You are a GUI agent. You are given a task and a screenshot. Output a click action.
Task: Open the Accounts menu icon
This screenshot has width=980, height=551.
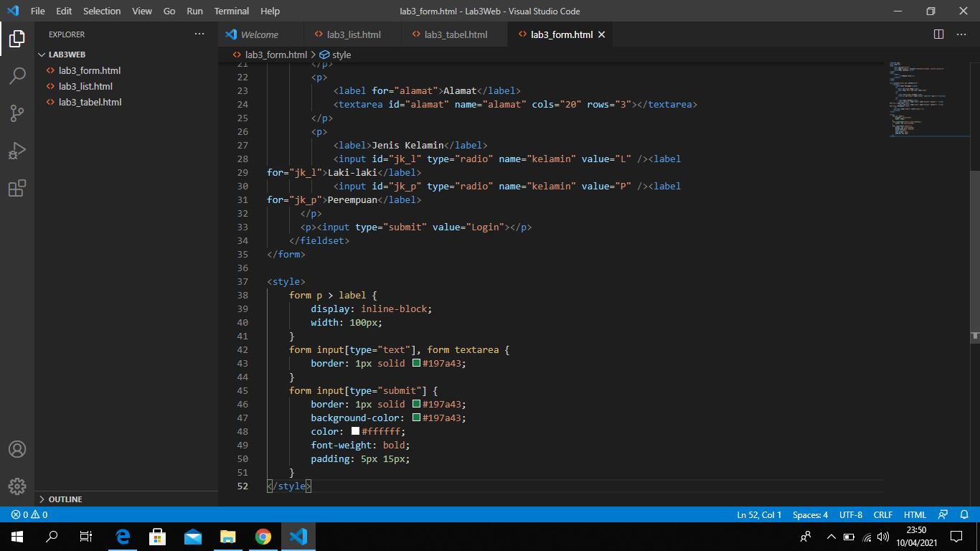17,449
